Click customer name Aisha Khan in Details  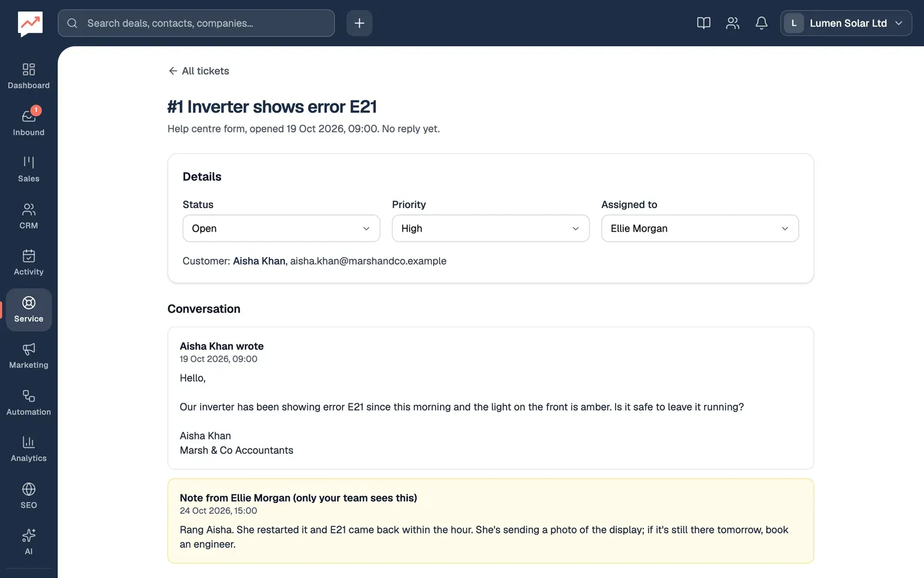259,261
